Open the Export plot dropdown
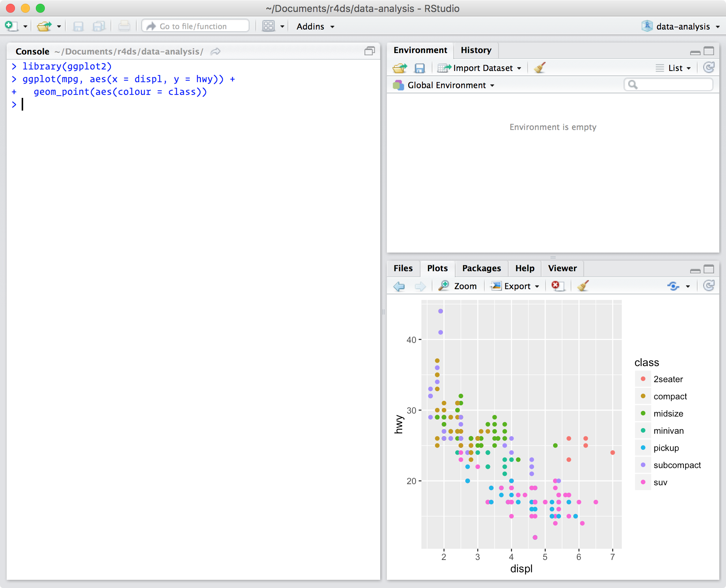This screenshot has height=588, width=726. 515,286
